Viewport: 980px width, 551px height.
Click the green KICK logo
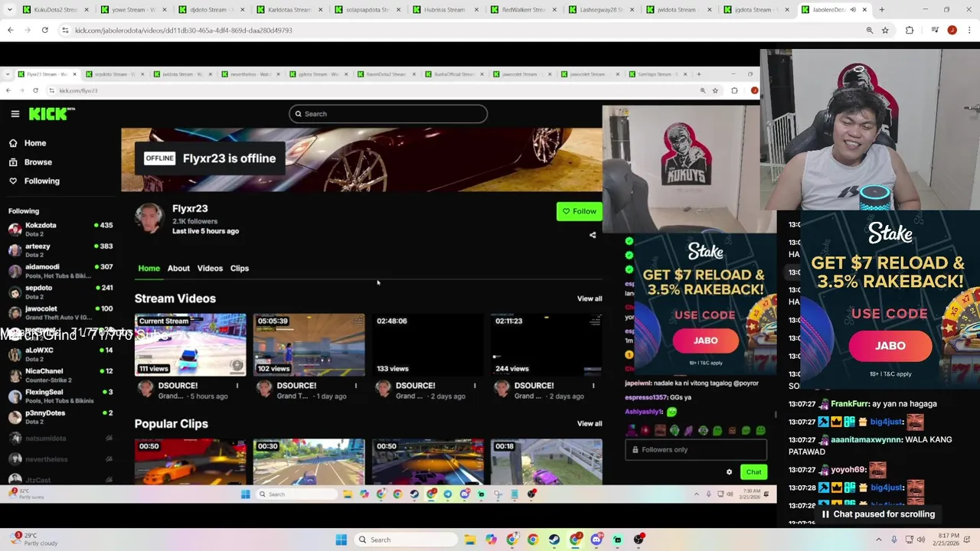point(51,114)
